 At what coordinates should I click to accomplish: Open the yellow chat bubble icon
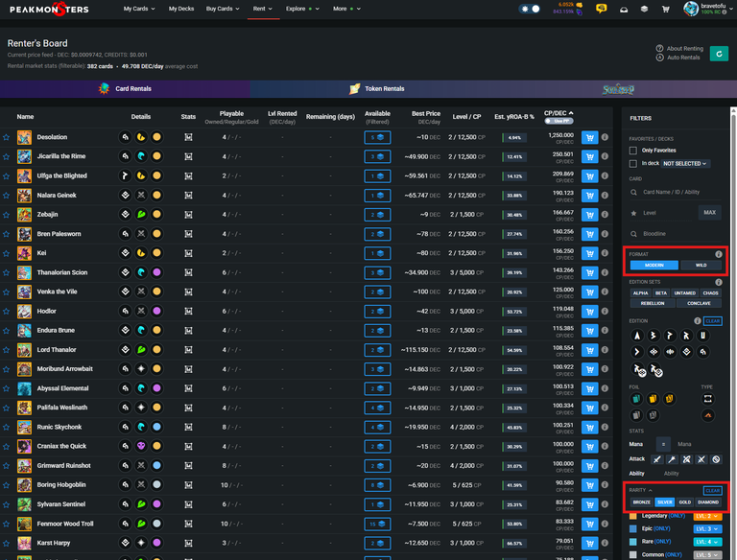(x=601, y=9)
